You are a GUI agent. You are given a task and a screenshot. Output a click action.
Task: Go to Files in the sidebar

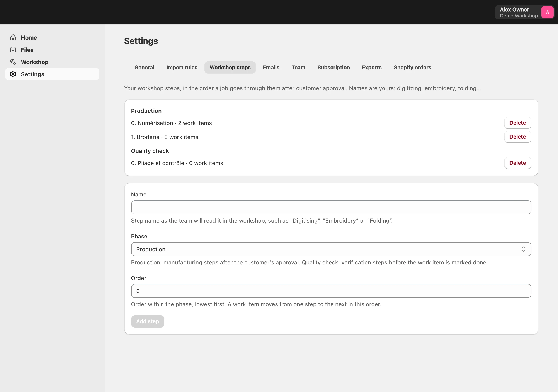pos(52,50)
